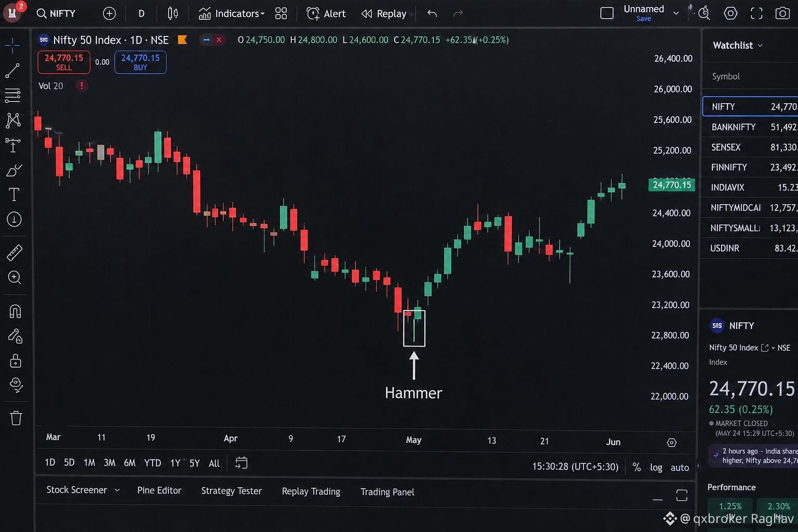Image resolution: width=798 pixels, height=532 pixels.
Task: Select the Text tool
Action: 14,194
